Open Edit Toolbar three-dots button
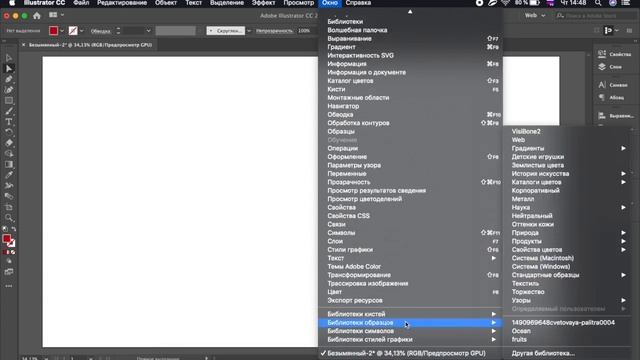Image resolution: width=640 pixels, height=360 pixels. tap(9, 286)
